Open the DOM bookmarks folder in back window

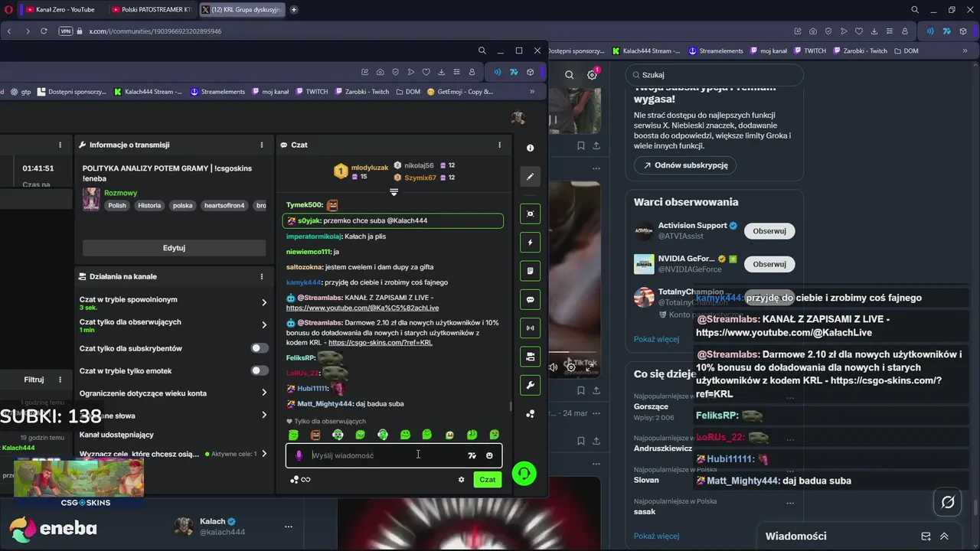pyautogui.click(x=905, y=51)
